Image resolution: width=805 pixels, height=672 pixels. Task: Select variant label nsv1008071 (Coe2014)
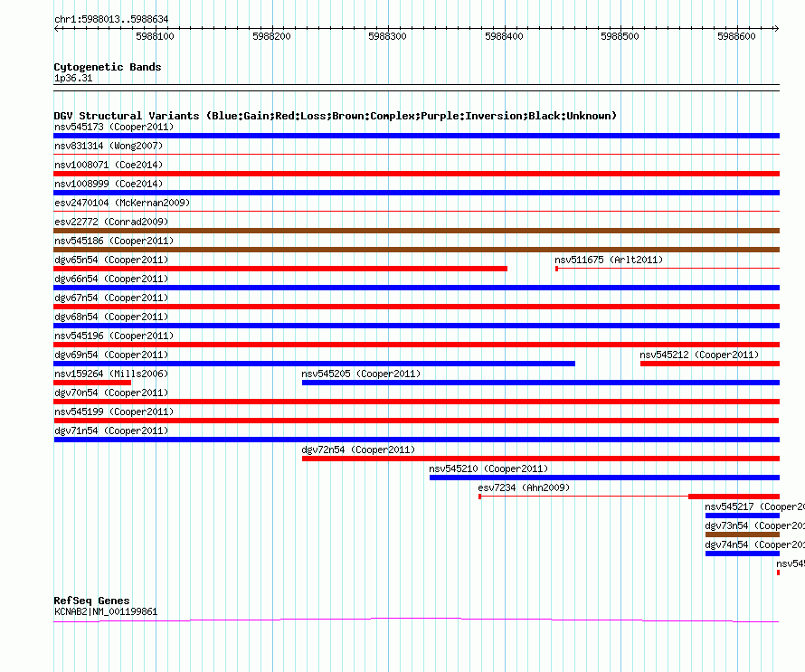pyautogui.click(x=109, y=165)
